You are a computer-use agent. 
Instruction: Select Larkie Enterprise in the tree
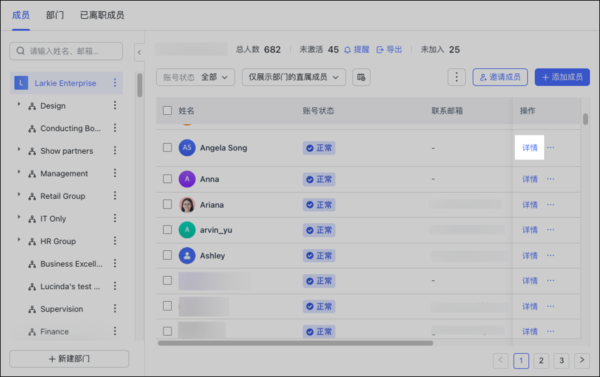point(66,83)
